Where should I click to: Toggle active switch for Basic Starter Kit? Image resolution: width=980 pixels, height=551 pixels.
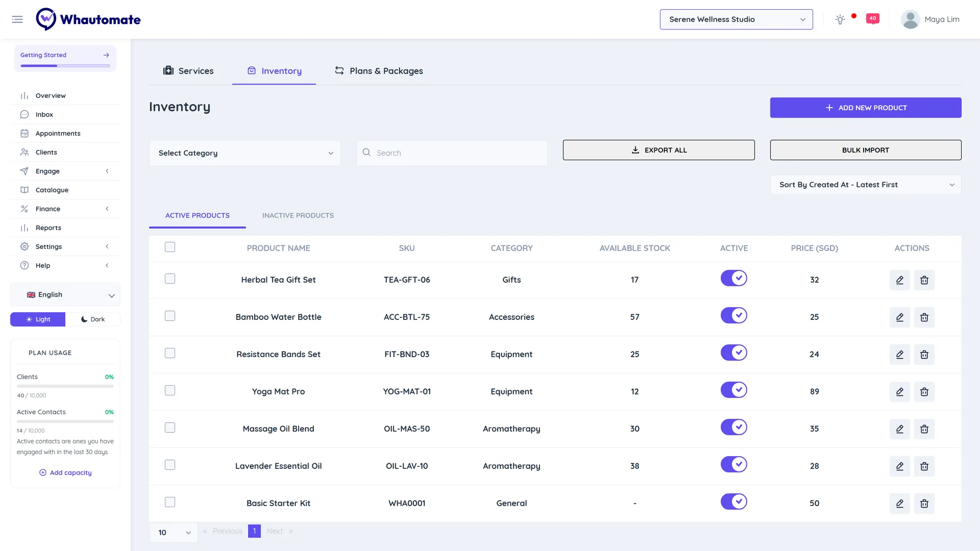pyautogui.click(x=734, y=502)
